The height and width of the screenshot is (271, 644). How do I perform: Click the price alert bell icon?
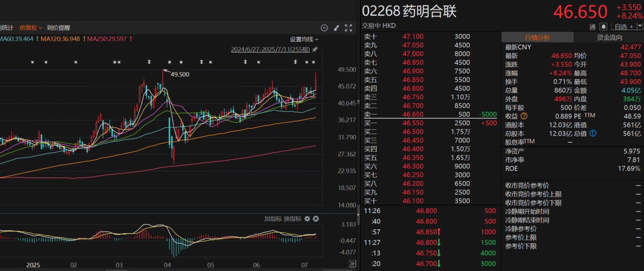point(604,26)
